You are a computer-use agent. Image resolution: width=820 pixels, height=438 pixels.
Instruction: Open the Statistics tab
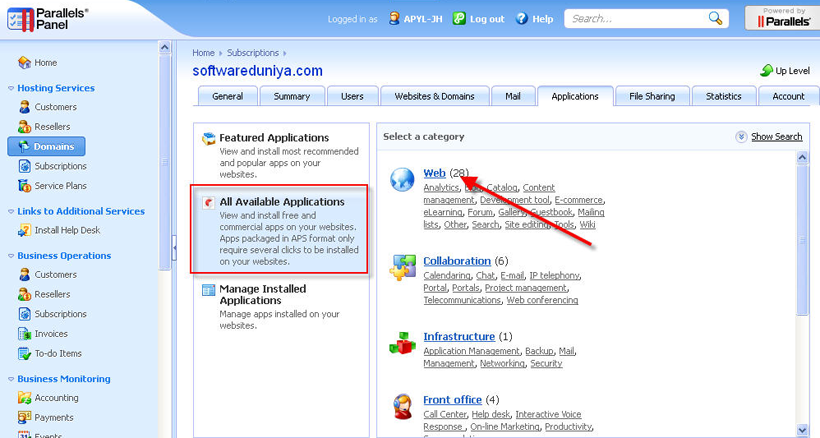click(723, 96)
